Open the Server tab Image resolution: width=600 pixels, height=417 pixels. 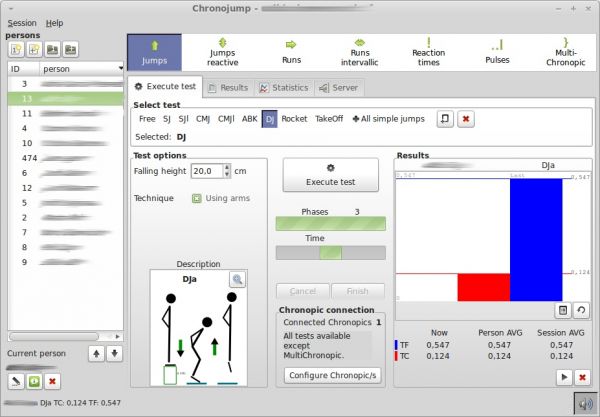(339, 88)
